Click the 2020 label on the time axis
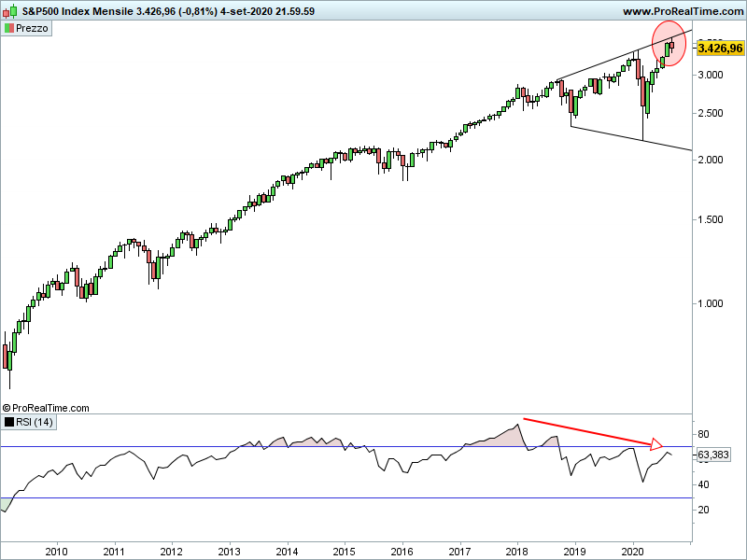The width and height of the screenshot is (747, 560). tap(633, 552)
